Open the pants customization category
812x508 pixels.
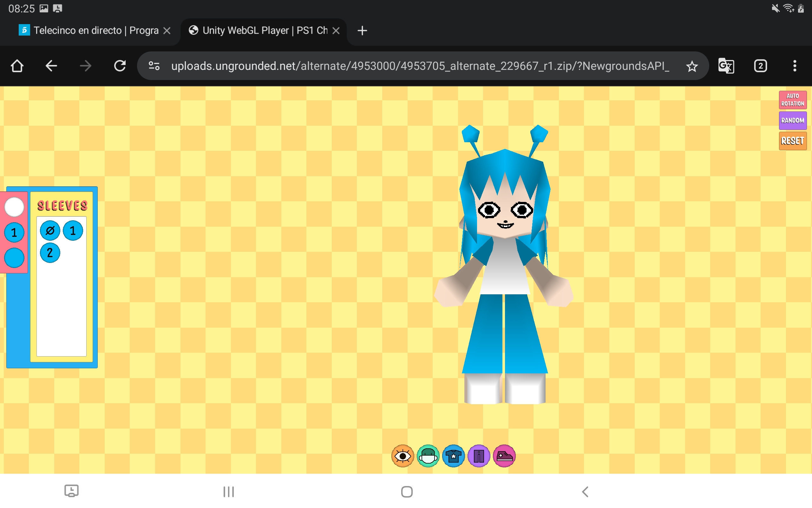coord(479,456)
